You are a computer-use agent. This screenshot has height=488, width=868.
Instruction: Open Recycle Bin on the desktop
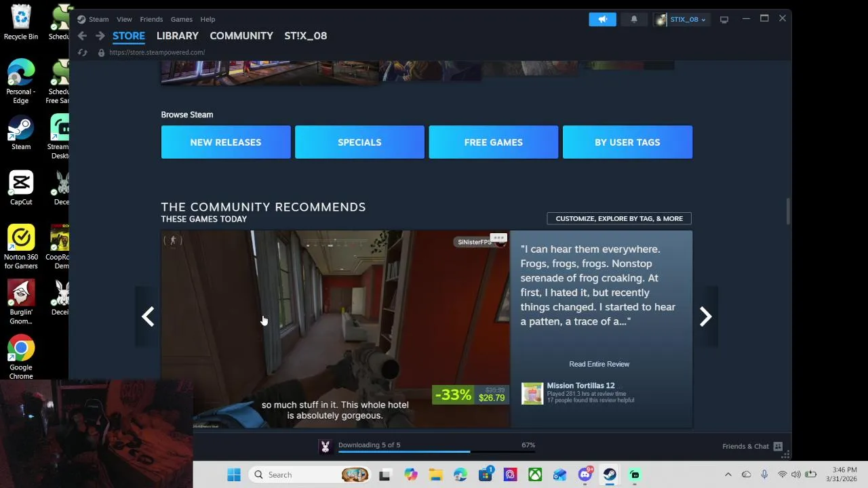coord(21,22)
